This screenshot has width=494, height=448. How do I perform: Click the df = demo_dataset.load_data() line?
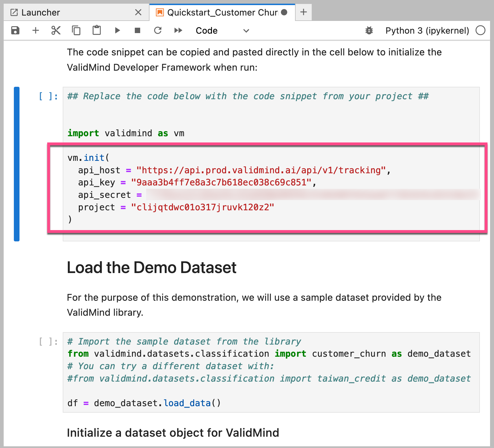coord(144,403)
